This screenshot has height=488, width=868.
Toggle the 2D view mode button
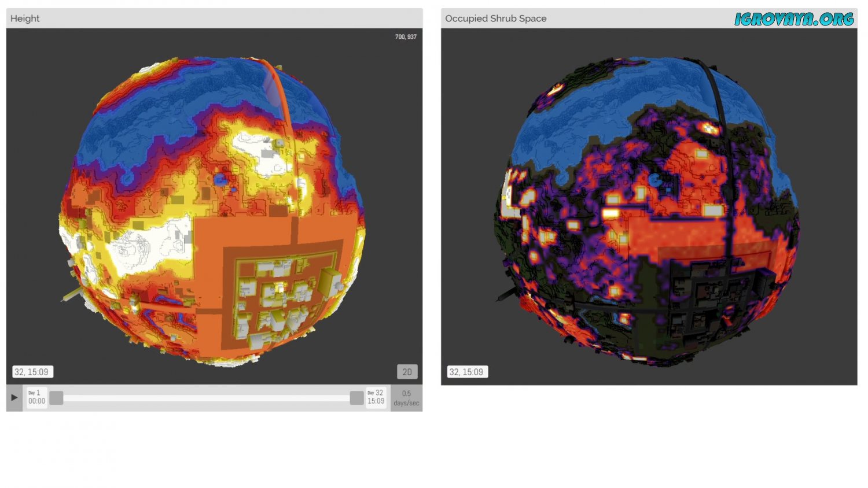pos(407,372)
